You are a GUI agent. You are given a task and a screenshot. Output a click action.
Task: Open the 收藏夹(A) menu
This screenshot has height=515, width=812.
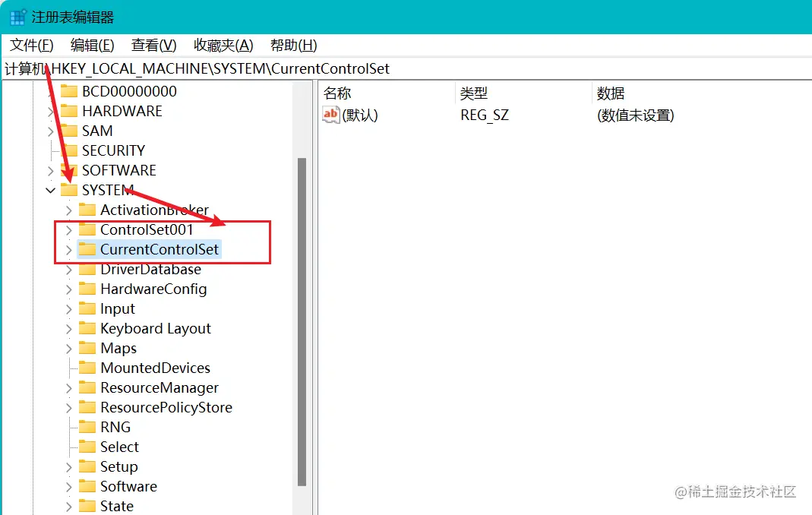coord(223,46)
